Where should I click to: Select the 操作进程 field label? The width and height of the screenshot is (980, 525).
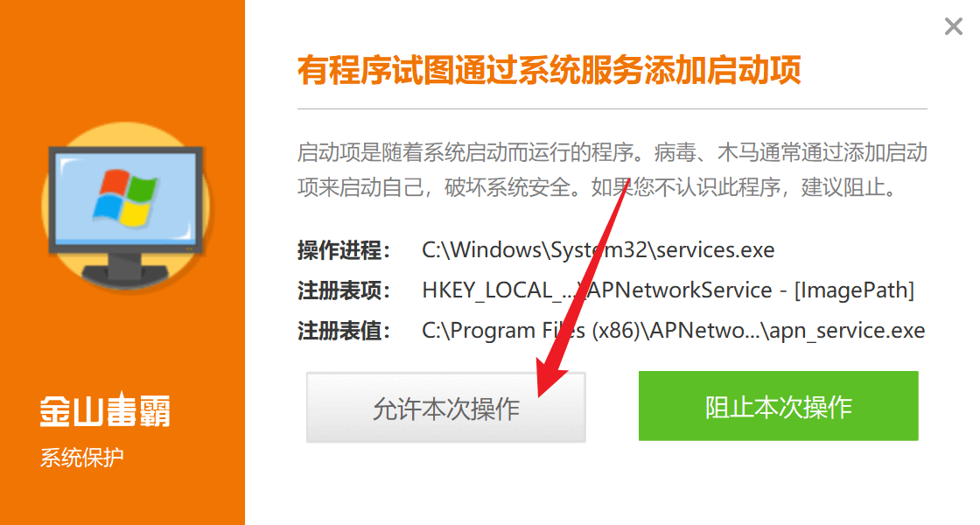(343, 250)
